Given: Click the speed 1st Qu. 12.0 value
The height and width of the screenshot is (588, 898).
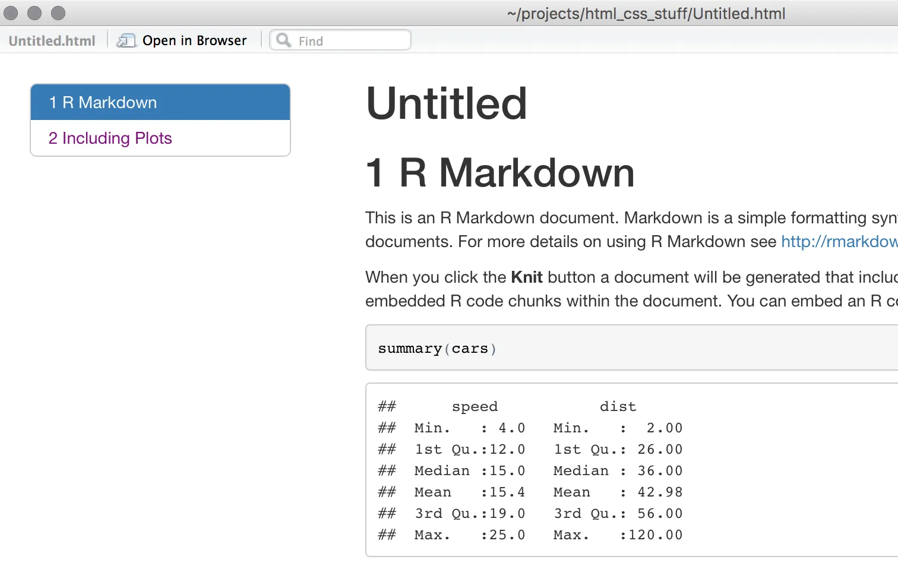Looking at the screenshot, I should [507, 450].
